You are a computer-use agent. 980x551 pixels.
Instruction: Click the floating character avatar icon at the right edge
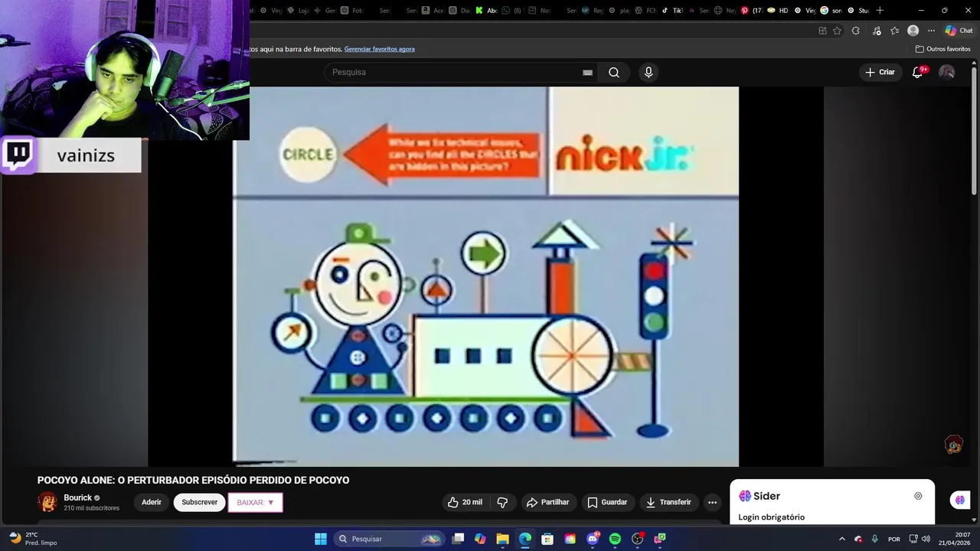point(954,445)
